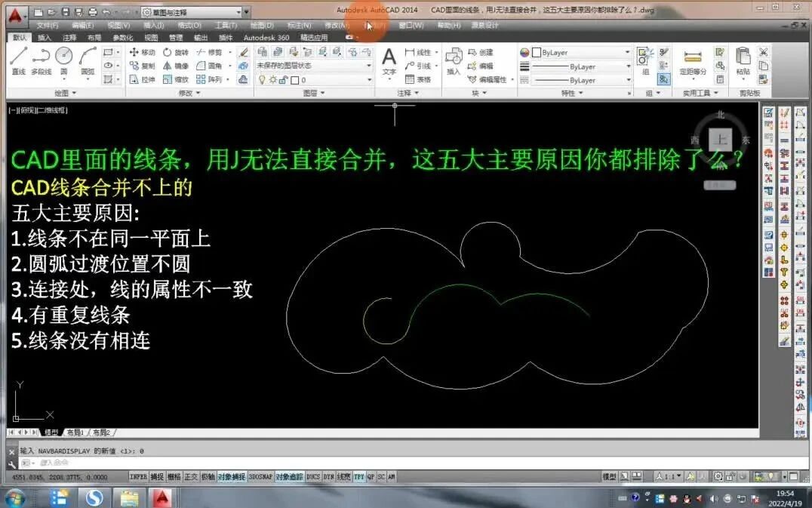
Task: Click the 旋转 (Rotate) tool
Action: pos(176,52)
